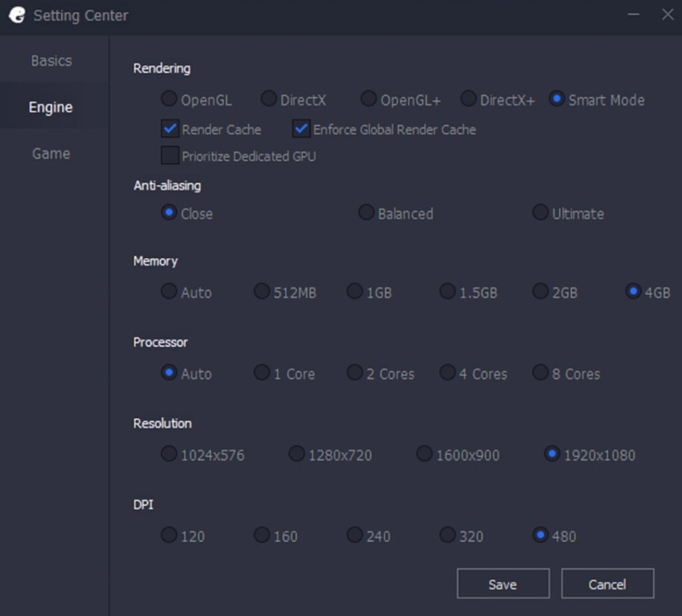Choose DirectX+ rendering mode

pyautogui.click(x=468, y=98)
